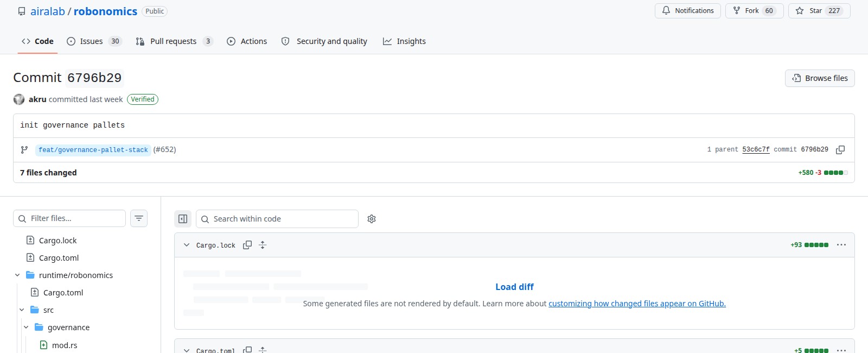
Task: Collapse the src folder
Action: pyautogui.click(x=22, y=310)
